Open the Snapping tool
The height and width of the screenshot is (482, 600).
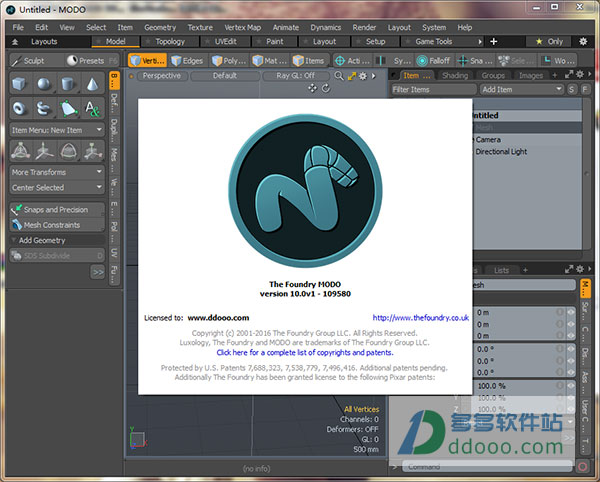[475, 60]
